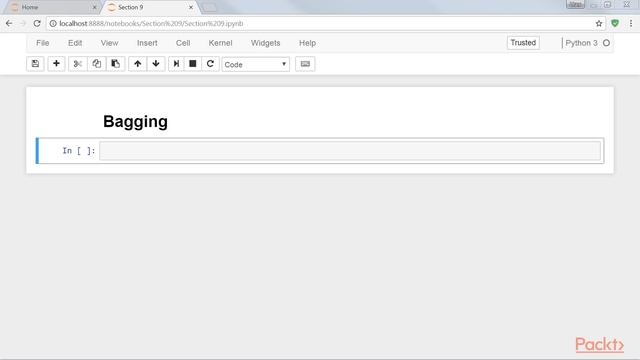Close the Home tab

pos(94,7)
